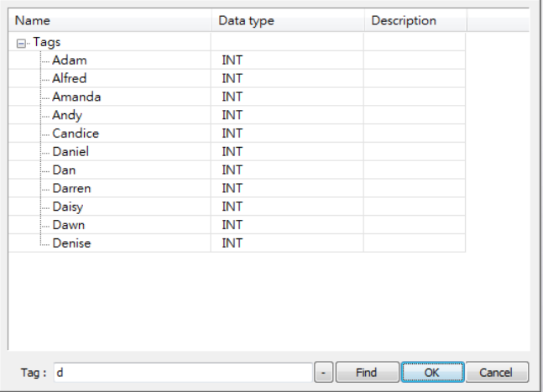Select the Daniel tag
This screenshot has height=392, width=543.
(70, 152)
